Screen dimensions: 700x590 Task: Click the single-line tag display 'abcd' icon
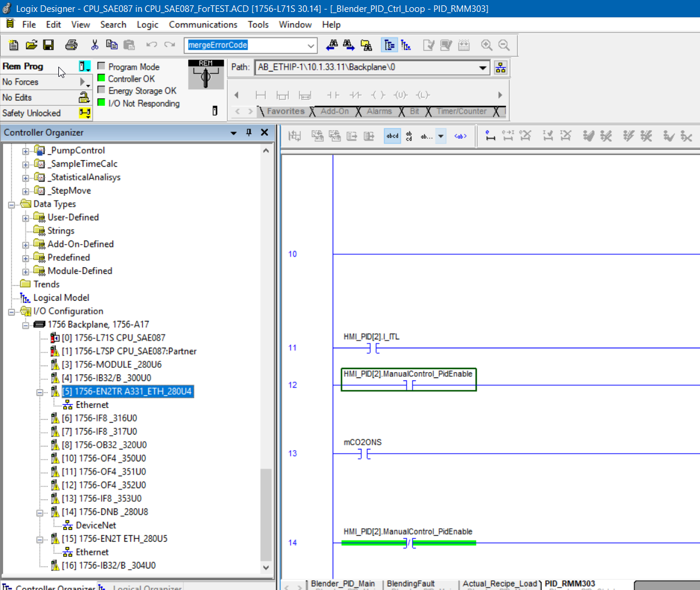tap(392, 136)
